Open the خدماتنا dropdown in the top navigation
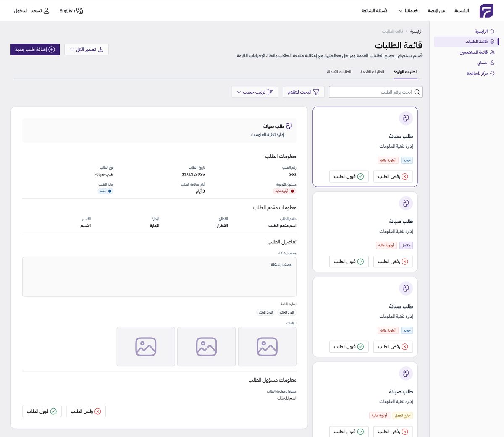The image size is (504, 437). pos(408,11)
